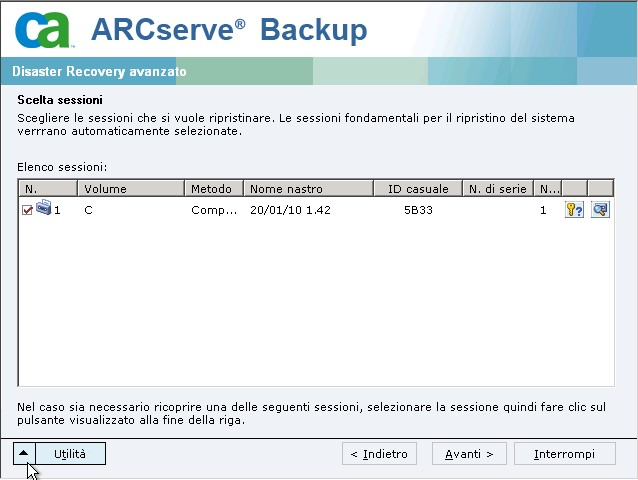
Task: Uncheck the session 1 checkbox
Action: pyautogui.click(x=27, y=210)
